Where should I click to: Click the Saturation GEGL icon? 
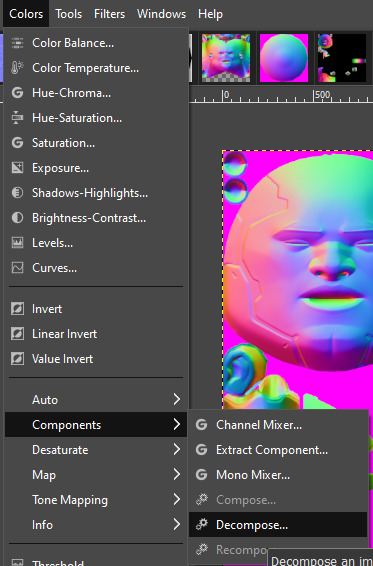click(x=17, y=143)
